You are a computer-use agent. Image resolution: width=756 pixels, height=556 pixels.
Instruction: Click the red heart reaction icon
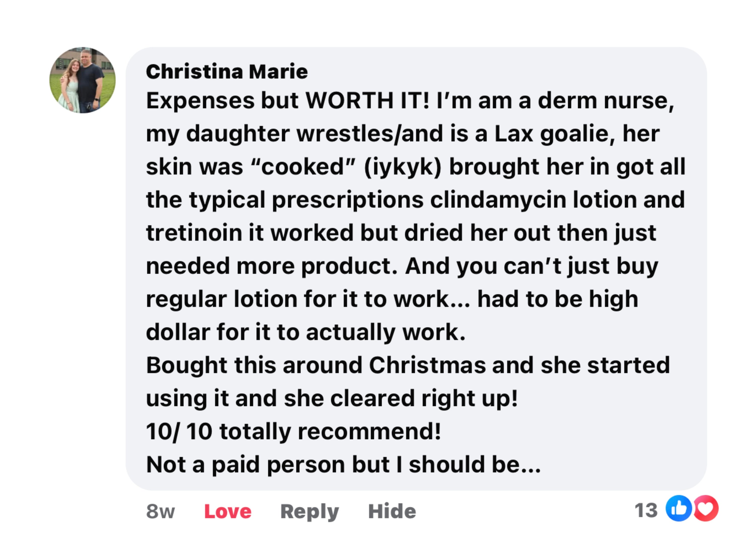(706, 508)
